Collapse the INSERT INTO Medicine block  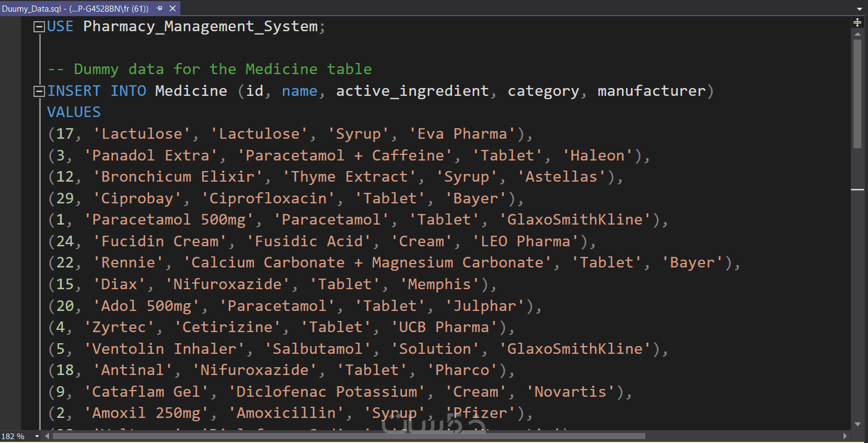39,91
